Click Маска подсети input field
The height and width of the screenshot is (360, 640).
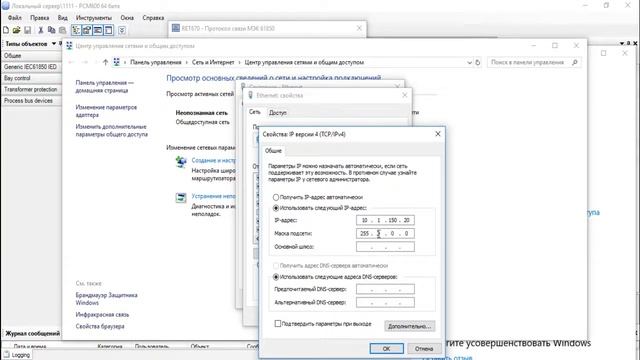coord(385,233)
